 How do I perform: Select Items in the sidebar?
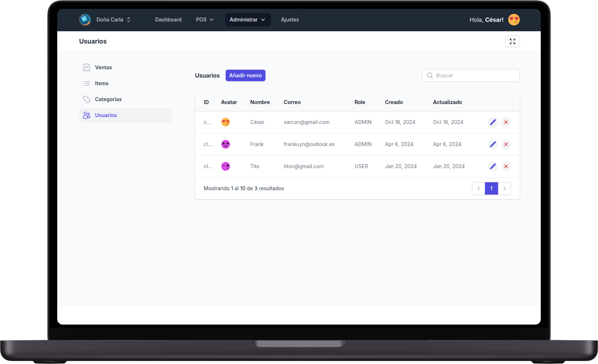101,83
